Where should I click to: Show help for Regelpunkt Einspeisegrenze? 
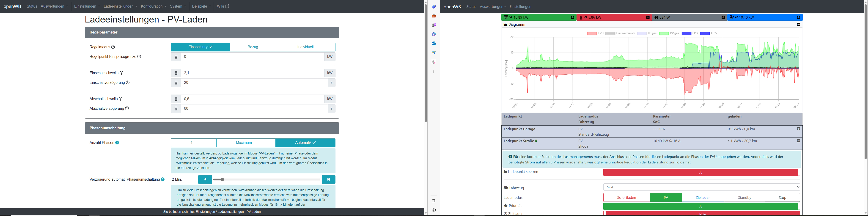(x=139, y=57)
